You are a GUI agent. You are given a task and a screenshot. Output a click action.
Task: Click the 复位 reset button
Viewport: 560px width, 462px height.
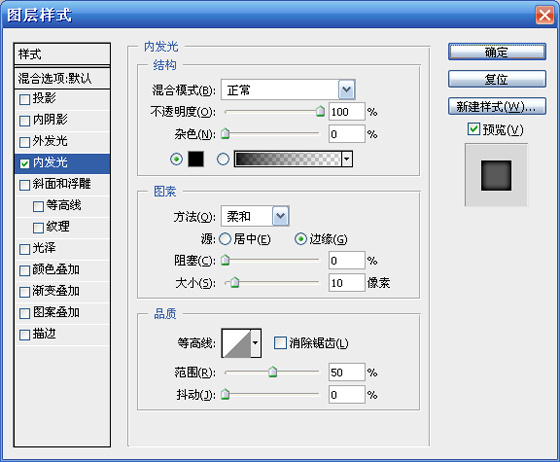(497, 79)
